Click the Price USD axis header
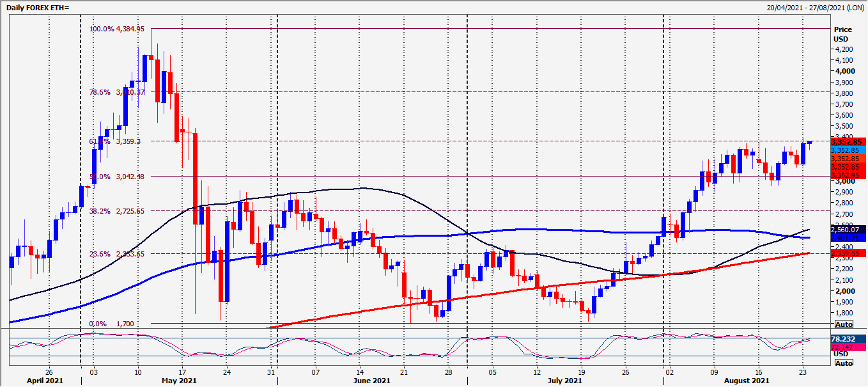 pos(842,35)
